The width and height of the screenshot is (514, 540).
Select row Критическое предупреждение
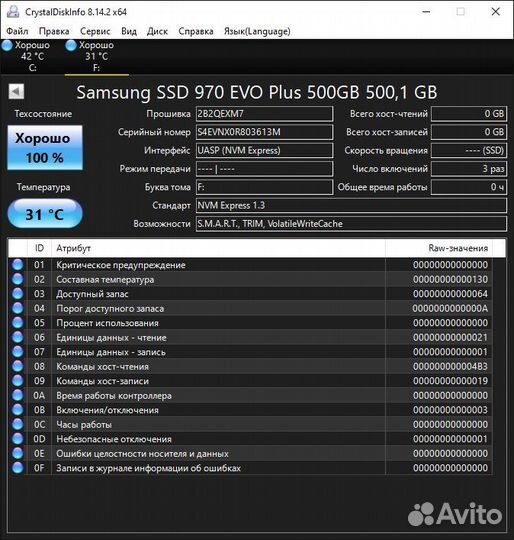[x=250, y=264]
